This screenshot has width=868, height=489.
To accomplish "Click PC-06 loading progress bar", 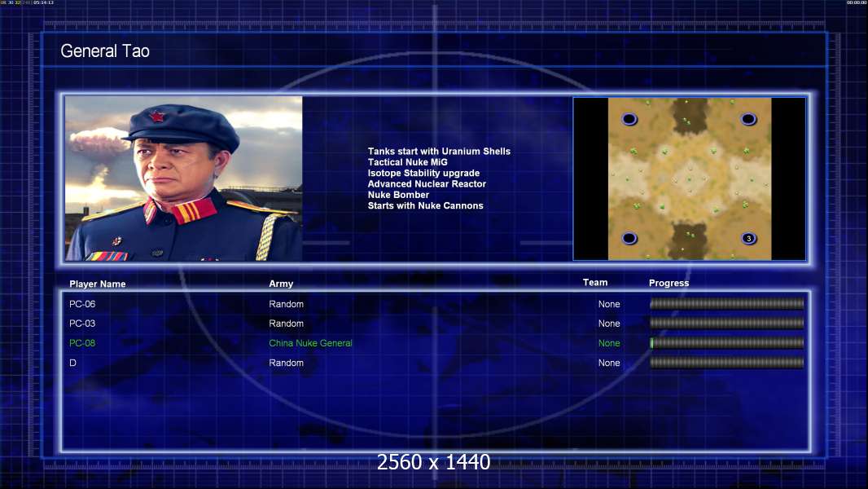I will [727, 303].
